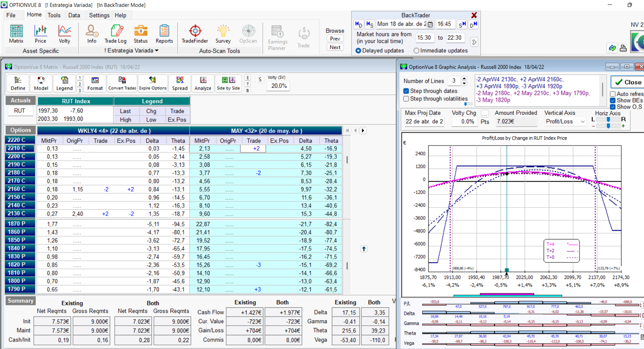Open the Volty chart icon
The height and width of the screenshot is (349, 644).
pos(64,34)
